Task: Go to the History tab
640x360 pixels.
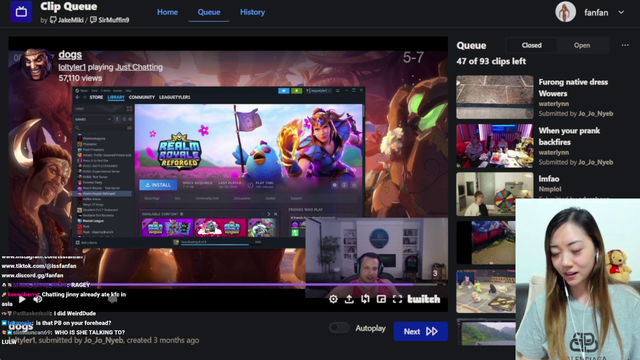Action: 252,12
